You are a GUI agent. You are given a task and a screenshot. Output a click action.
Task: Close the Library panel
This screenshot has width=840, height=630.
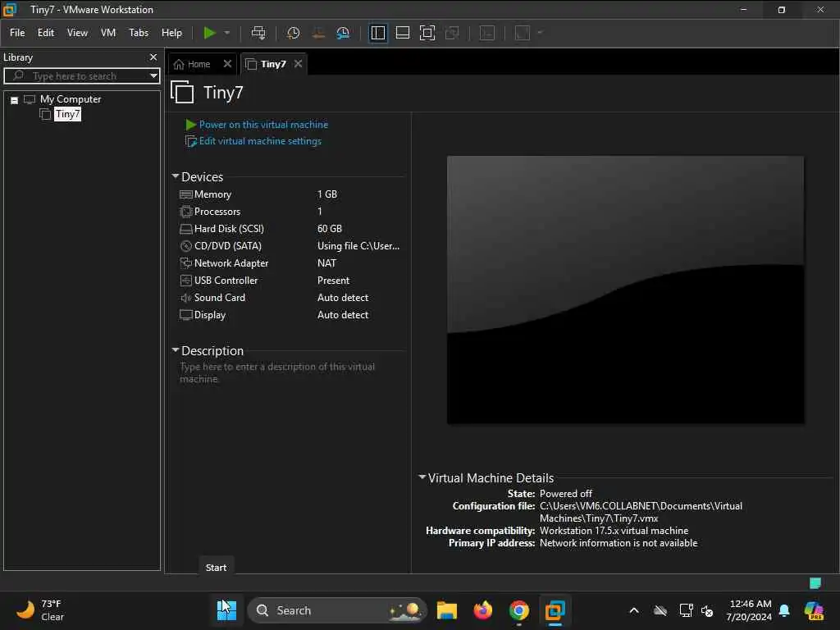pos(153,57)
